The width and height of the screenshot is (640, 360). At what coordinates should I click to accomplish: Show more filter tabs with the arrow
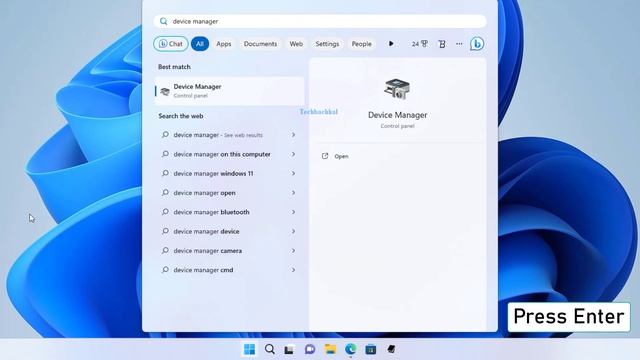[x=391, y=44]
